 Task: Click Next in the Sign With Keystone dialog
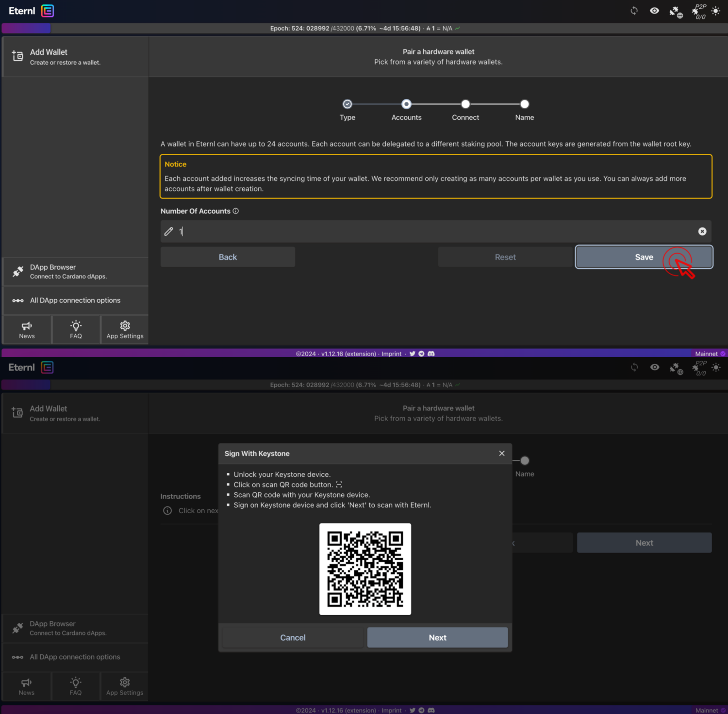[x=437, y=637]
